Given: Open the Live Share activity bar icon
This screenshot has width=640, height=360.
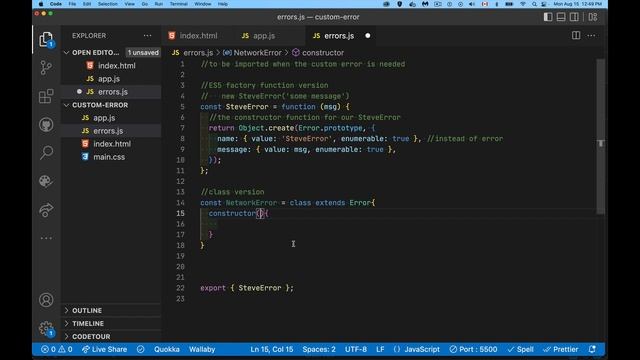Looking at the screenshot, I should [x=46, y=210].
